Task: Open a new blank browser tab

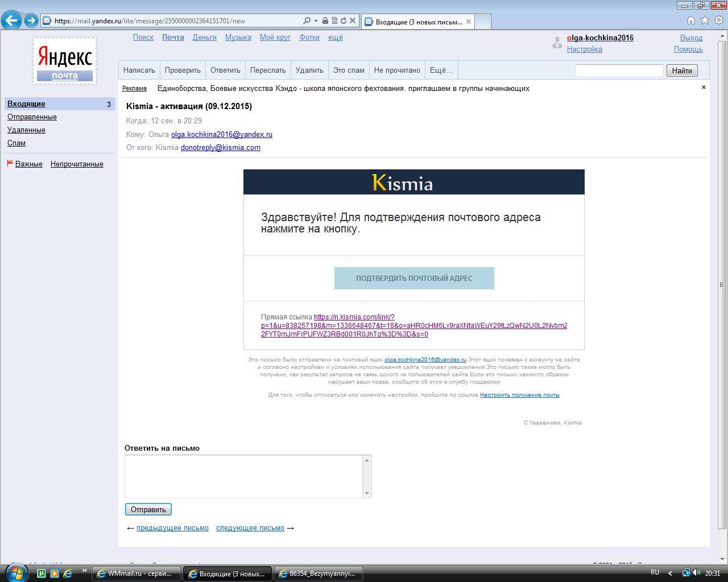Action: tap(482, 22)
